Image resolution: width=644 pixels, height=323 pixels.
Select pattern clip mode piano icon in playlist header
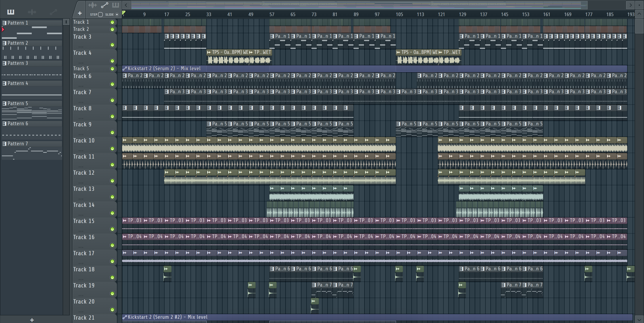116,5
